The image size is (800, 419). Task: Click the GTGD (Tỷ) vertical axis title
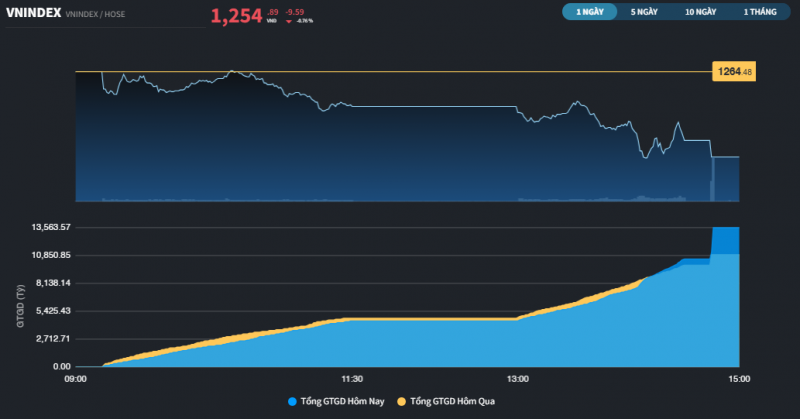(18, 307)
